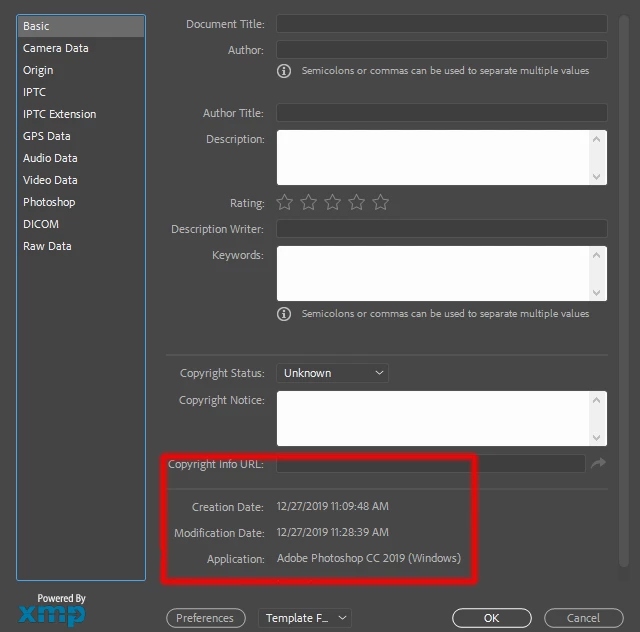Viewport: 640px width, 632px height.
Task: Click Adobe Photoshop CC 2019 (Windows) text
Action: pos(369,558)
